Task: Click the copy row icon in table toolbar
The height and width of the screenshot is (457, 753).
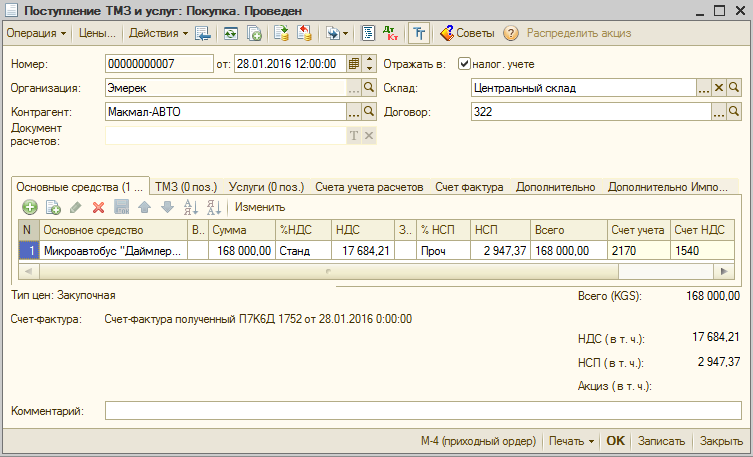Action: click(x=52, y=207)
